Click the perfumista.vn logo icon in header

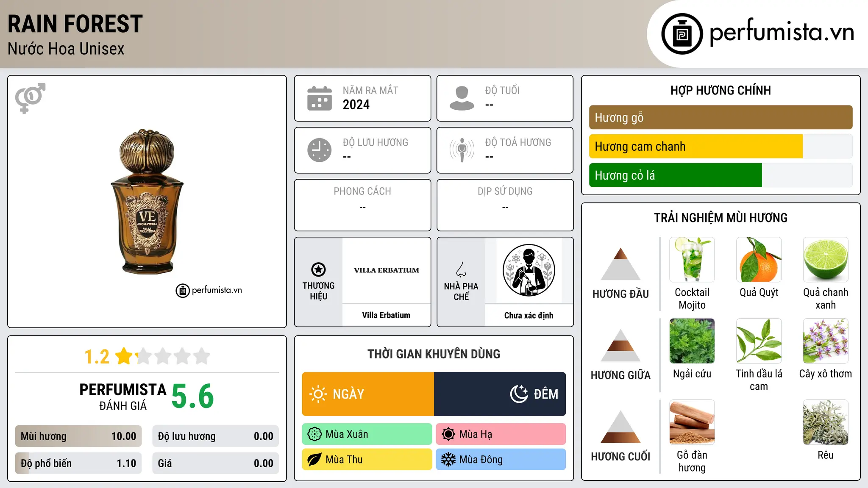[682, 34]
